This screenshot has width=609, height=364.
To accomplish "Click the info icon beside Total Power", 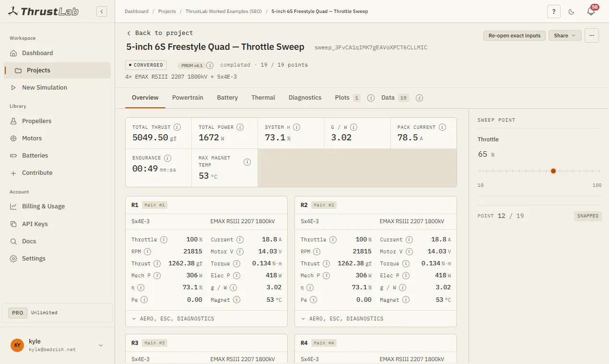I will tap(240, 127).
